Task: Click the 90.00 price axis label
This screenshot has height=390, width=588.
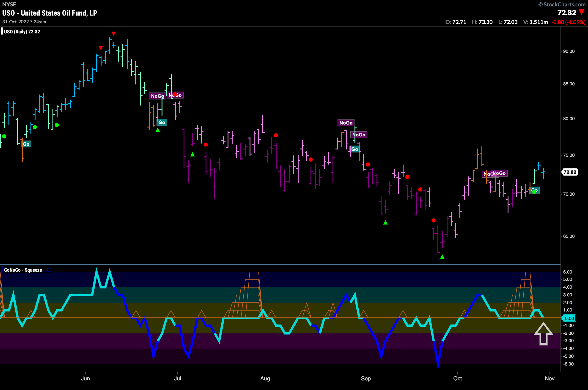Action: pos(569,51)
